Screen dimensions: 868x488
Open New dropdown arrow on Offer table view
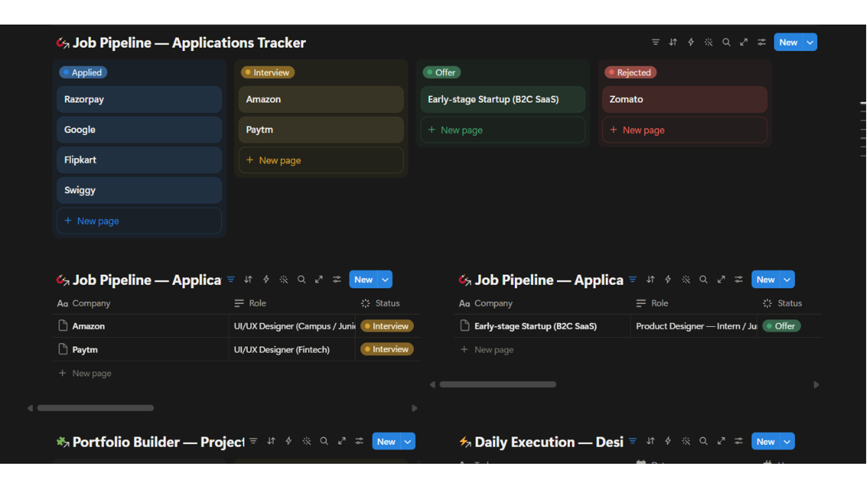tap(787, 280)
